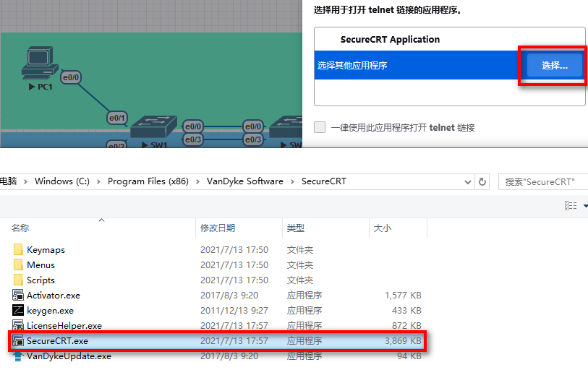Click the SW1 switch icon
This screenshot has height=383, width=588.
tap(153, 126)
